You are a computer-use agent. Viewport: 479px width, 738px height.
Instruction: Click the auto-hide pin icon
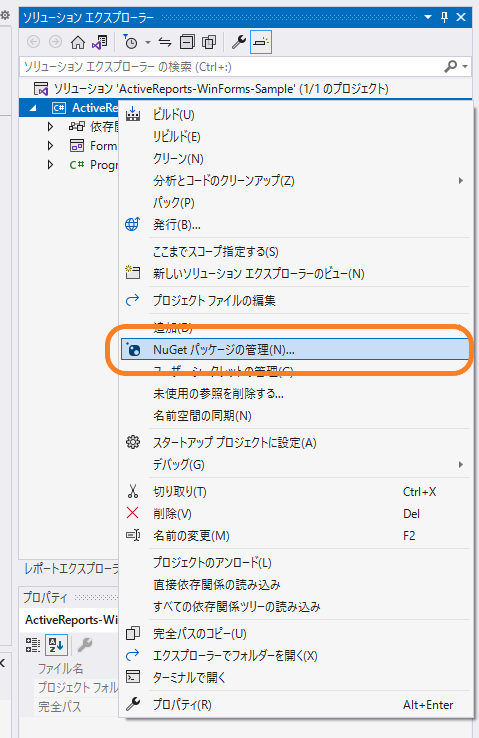coord(445,17)
